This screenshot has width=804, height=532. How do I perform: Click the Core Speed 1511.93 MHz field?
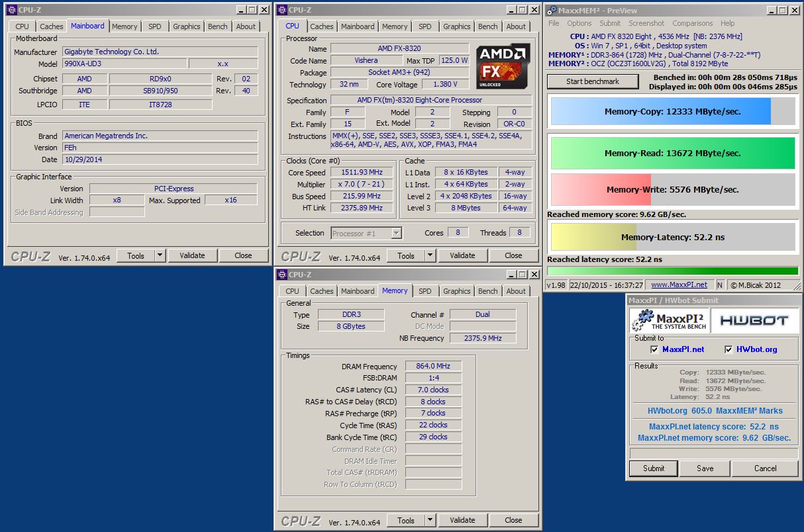pos(363,173)
